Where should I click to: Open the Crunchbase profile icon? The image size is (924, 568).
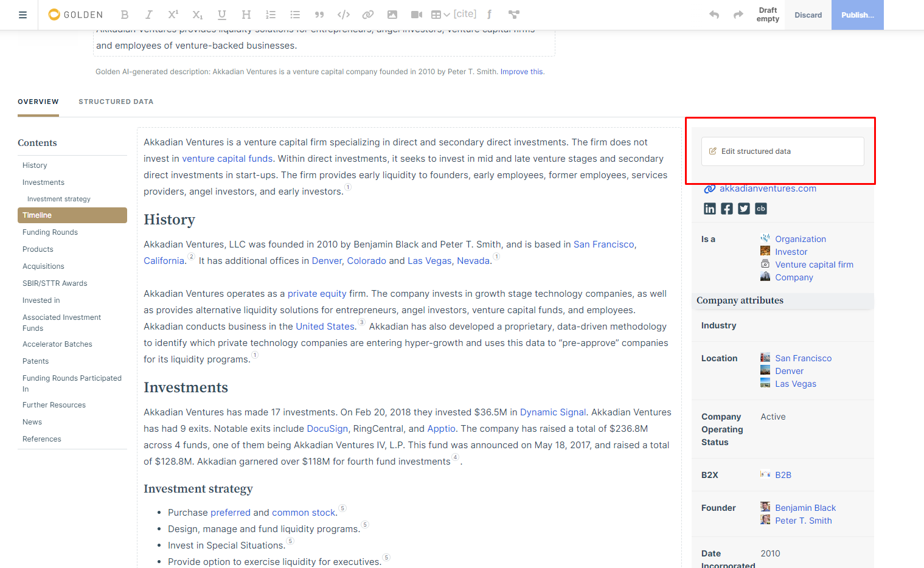(x=761, y=209)
